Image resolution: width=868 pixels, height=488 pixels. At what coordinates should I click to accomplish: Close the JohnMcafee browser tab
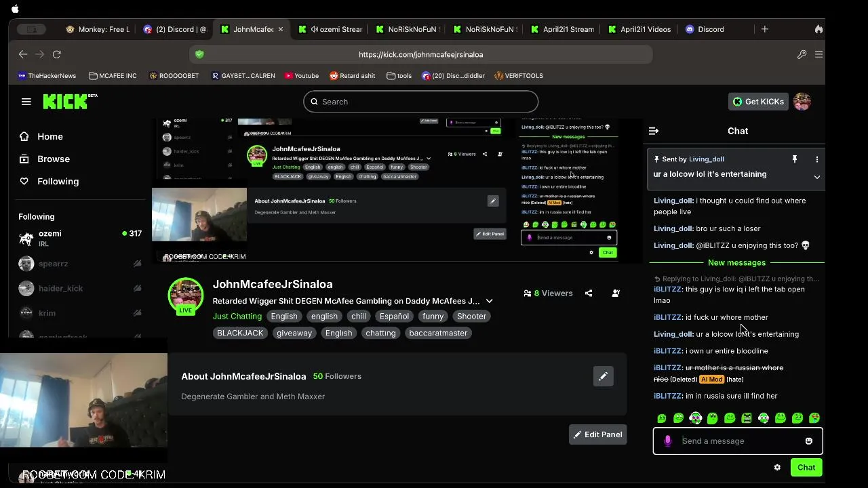280,29
